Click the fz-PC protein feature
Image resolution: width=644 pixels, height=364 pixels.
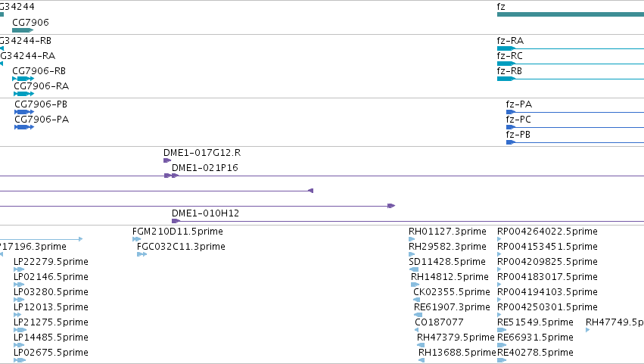[x=575, y=127]
